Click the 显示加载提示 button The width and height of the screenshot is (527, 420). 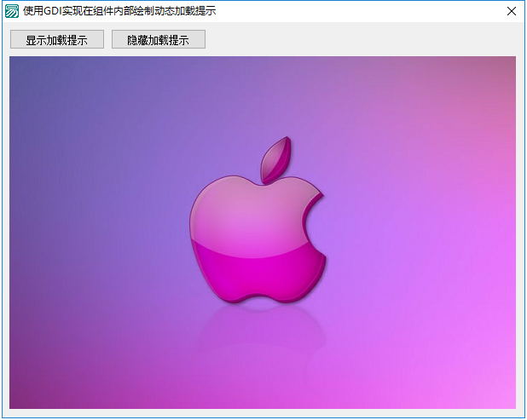click(57, 40)
